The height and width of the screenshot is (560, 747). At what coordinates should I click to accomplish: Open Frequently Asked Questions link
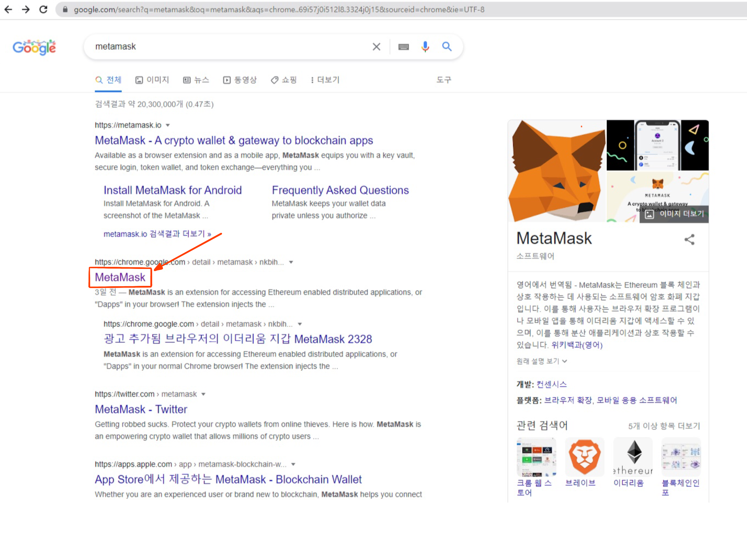(x=340, y=190)
